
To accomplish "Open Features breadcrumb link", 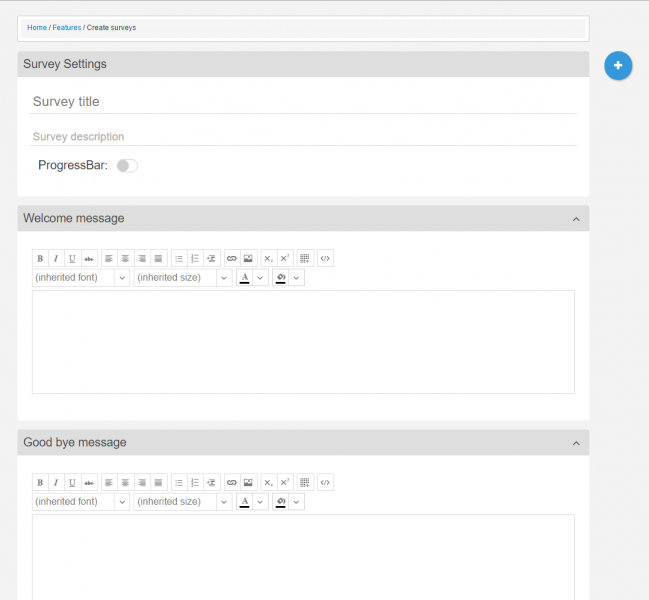I will 67,28.
